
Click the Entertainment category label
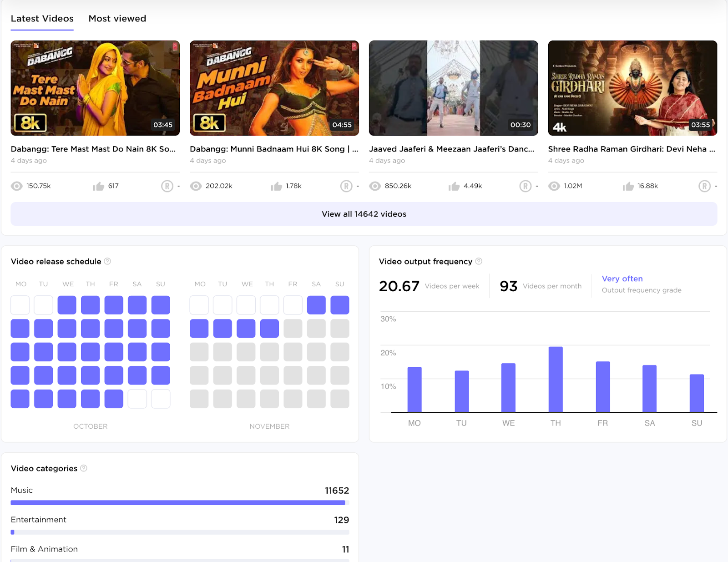(38, 519)
